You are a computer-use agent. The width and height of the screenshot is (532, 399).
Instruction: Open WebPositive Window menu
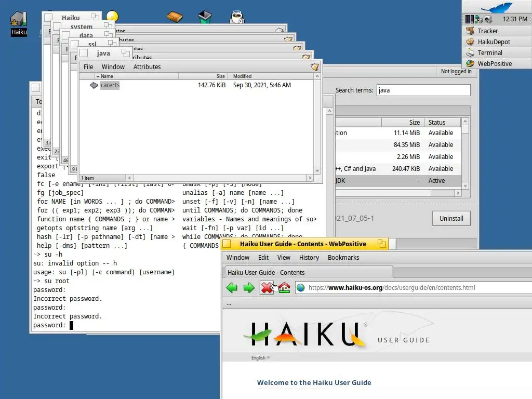click(x=238, y=258)
